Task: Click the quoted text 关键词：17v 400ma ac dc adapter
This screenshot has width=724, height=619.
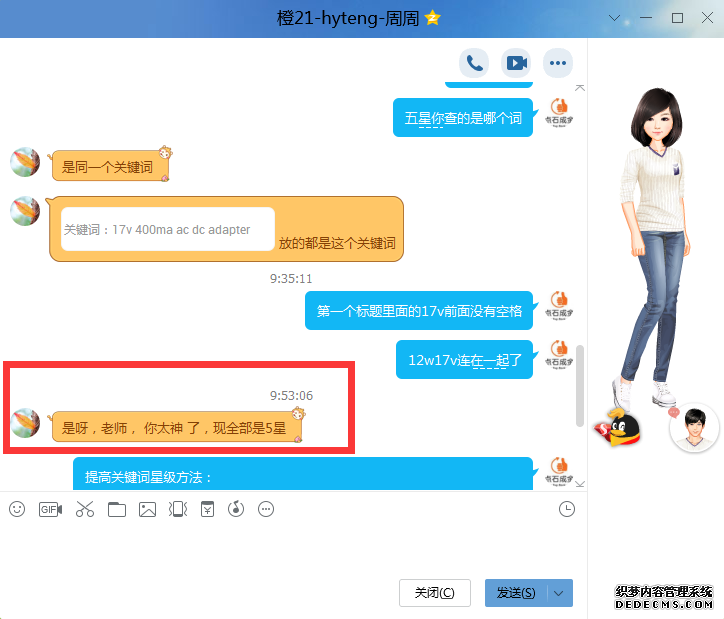Action: tap(157, 229)
